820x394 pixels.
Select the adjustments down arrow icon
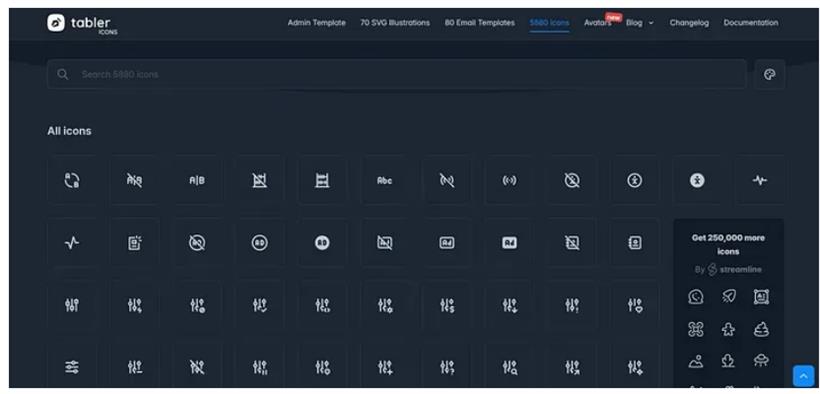(x=509, y=305)
